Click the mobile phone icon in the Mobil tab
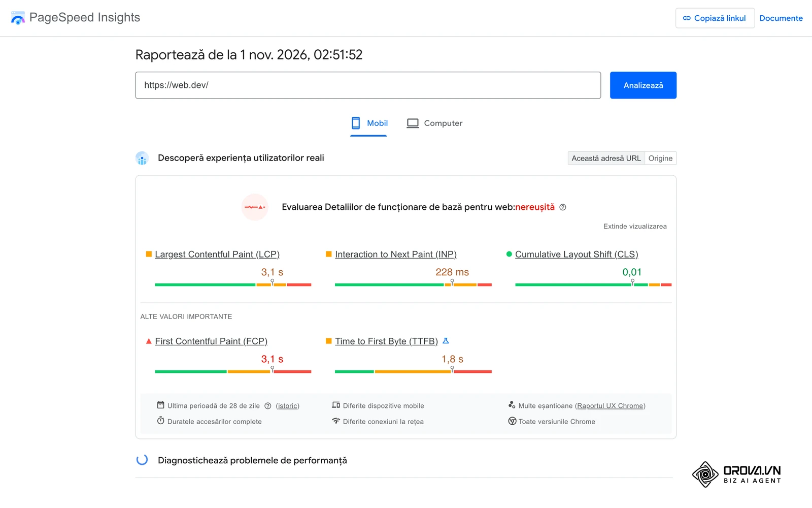812x508 pixels. (356, 123)
